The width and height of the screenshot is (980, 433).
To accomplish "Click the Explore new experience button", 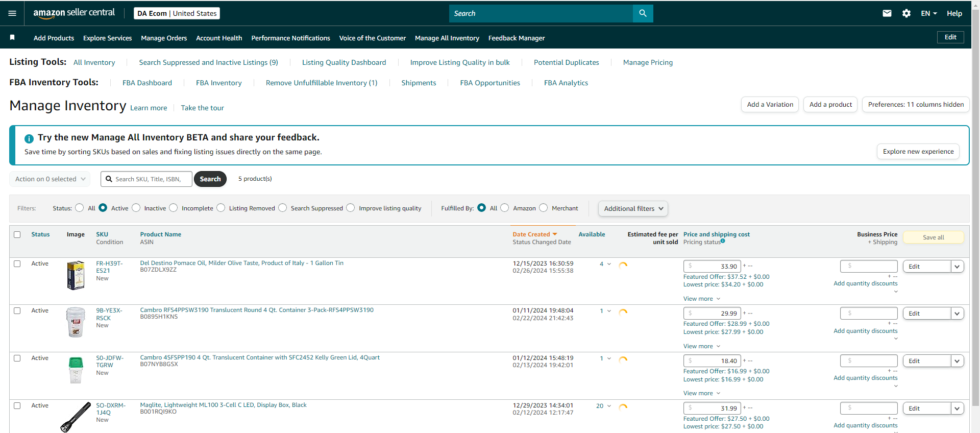I will tap(918, 152).
